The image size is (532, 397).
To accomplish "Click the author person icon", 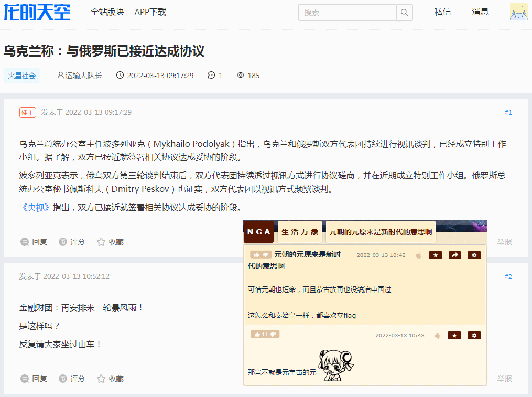I will point(60,75).
